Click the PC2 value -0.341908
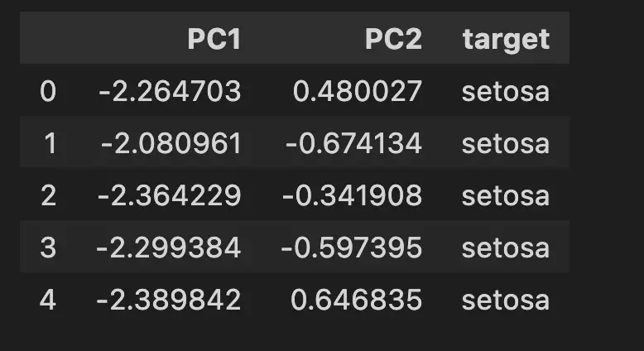The image size is (644, 351). (353, 195)
